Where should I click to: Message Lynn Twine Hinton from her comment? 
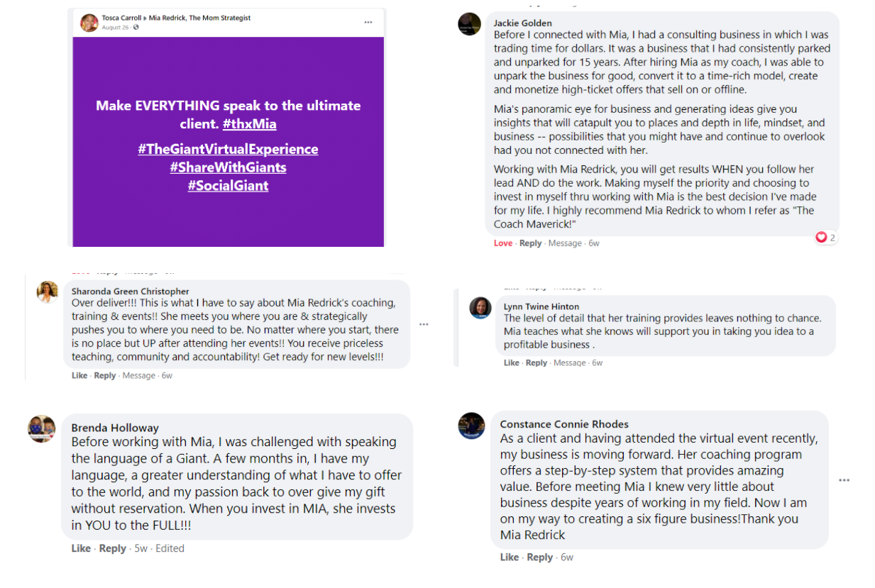(569, 363)
